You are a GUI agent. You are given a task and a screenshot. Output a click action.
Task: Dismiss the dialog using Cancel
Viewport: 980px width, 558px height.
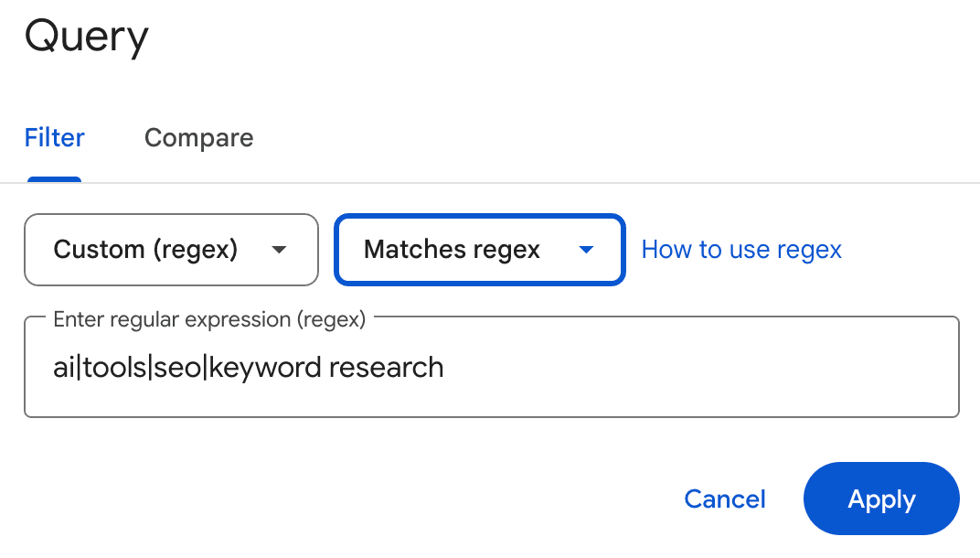click(x=725, y=499)
